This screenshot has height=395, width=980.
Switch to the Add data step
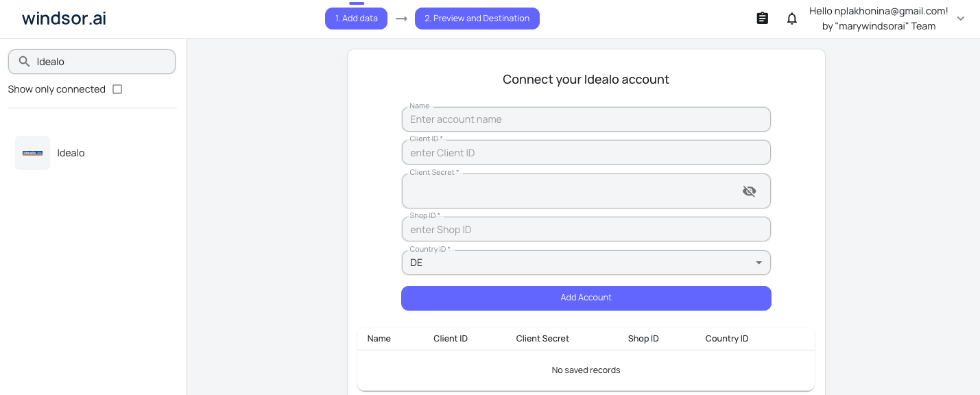tap(356, 19)
